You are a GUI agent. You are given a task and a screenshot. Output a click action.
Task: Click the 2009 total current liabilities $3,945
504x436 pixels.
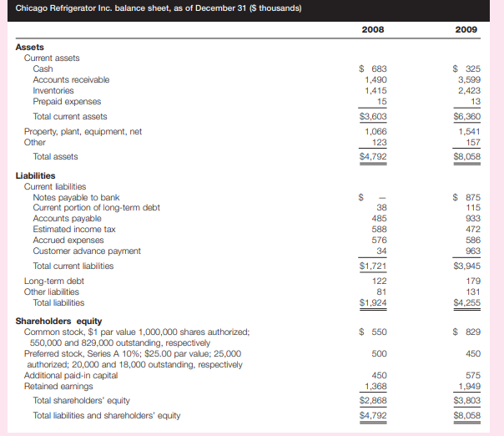tap(466, 266)
